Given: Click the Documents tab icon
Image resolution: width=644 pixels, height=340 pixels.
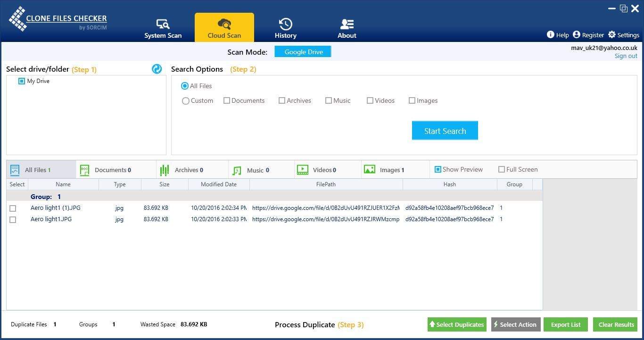Looking at the screenshot, I should tap(85, 170).
